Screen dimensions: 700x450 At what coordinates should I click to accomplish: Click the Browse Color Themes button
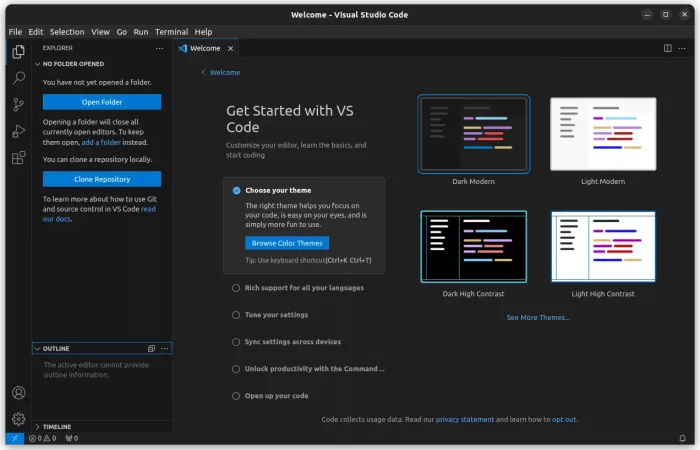point(287,243)
